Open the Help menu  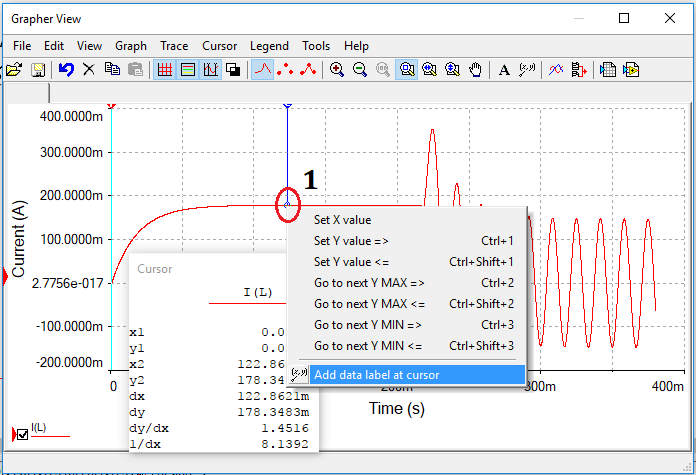pyautogui.click(x=356, y=46)
